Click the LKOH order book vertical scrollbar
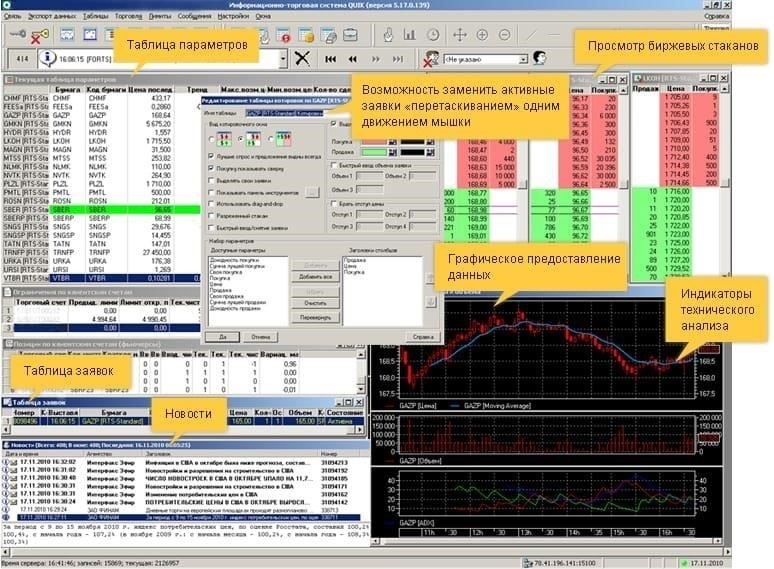This screenshot has height=569, width=774. pyautogui.click(x=725, y=183)
